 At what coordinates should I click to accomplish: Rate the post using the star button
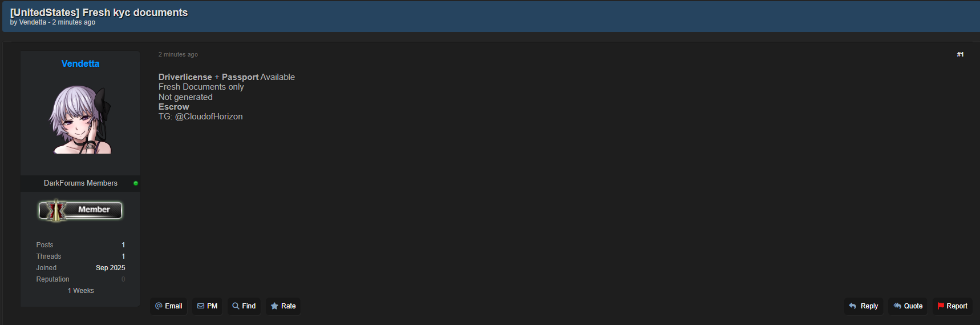click(x=283, y=306)
